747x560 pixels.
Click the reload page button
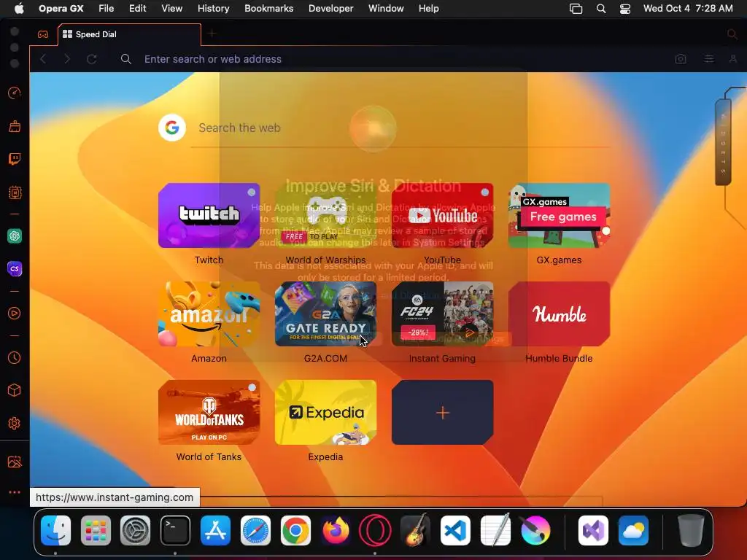91,59
